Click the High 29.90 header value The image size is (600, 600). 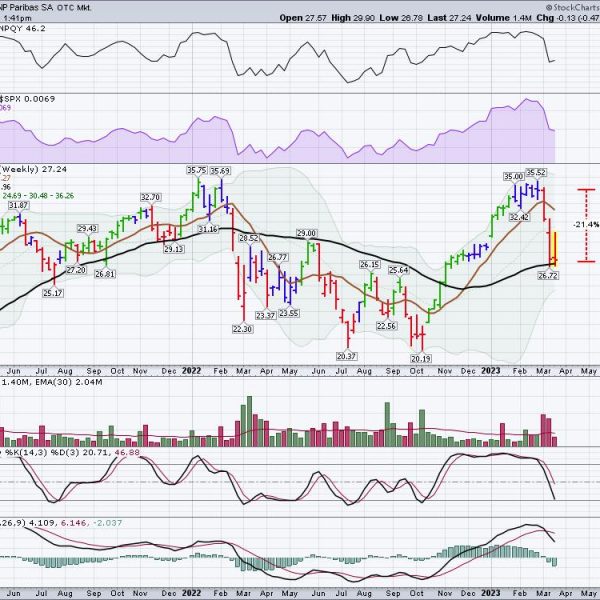353,18
